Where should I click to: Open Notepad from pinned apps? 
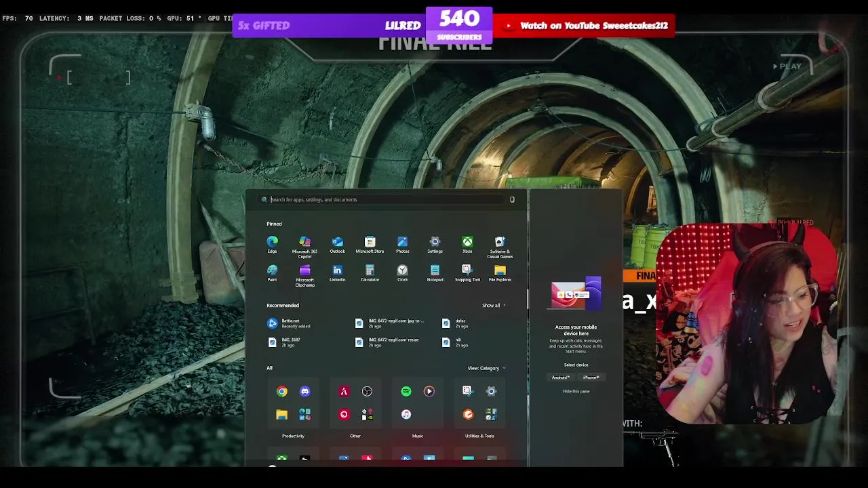pyautogui.click(x=435, y=273)
